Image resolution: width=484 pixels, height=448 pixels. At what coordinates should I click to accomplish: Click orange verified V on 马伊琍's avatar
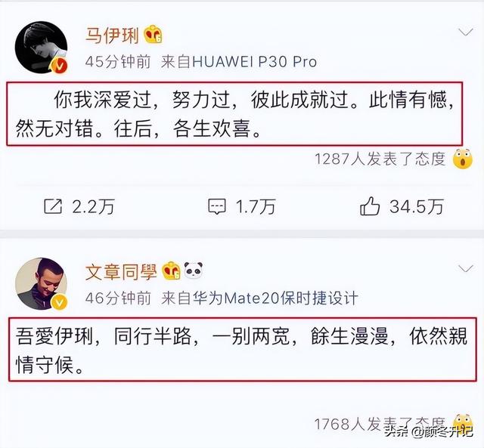click(60, 66)
